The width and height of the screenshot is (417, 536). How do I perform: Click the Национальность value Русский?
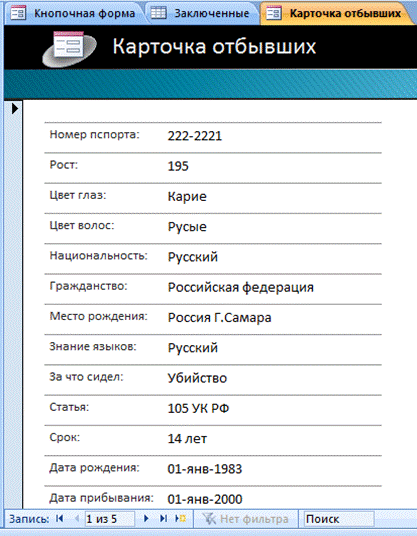pos(192,257)
